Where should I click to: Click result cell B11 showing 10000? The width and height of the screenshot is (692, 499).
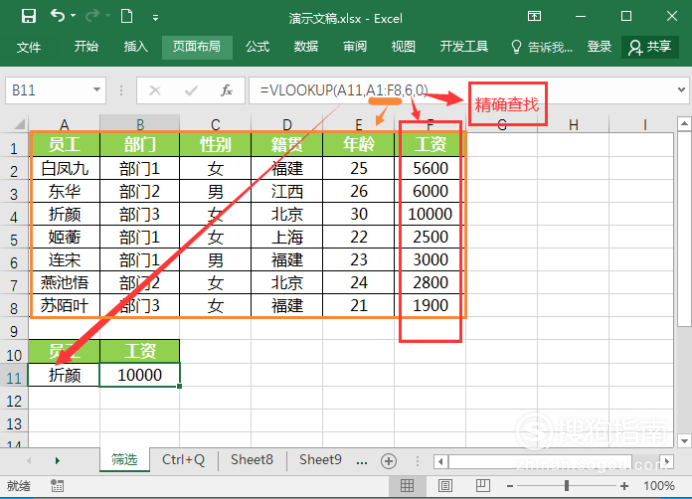[x=140, y=375]
